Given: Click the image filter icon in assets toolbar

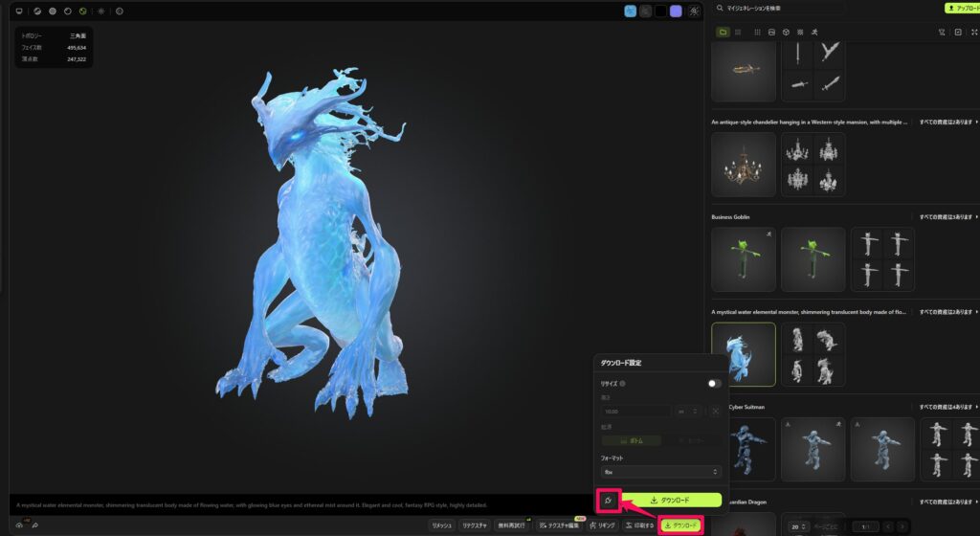Looking at the screenshot, I should (771, 32).
